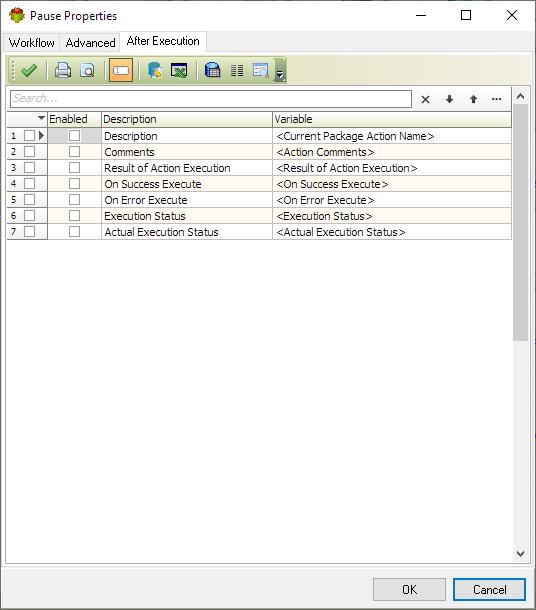Open the search options ellipsis menu

[496, 99]
